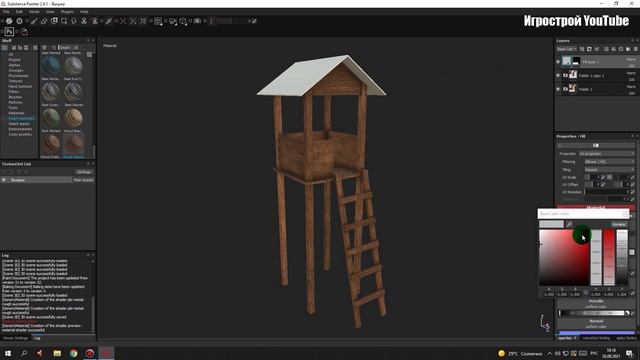Select the Wood material thumbnail, bottom-right in Shelf
The width and height of the screenshot is (640, 360).
(73, 143)
